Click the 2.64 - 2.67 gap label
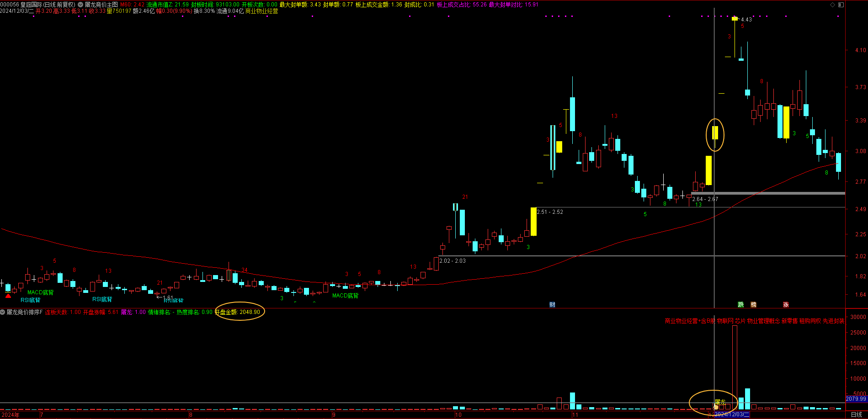The image size is (868, 419). pyautogui.click(x=705, y=199)
